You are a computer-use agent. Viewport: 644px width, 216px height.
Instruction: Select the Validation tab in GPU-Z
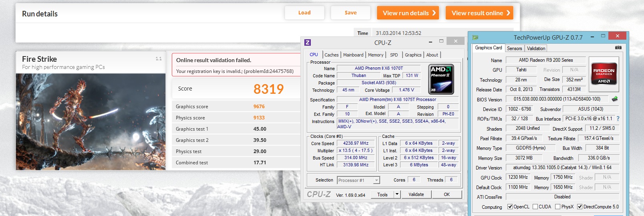click(536, 48)
